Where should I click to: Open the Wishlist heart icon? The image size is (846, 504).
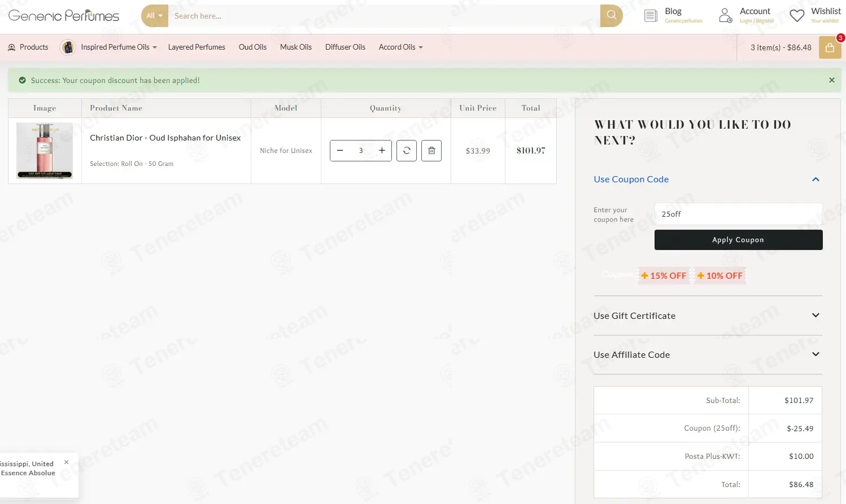tap(797, 16)
